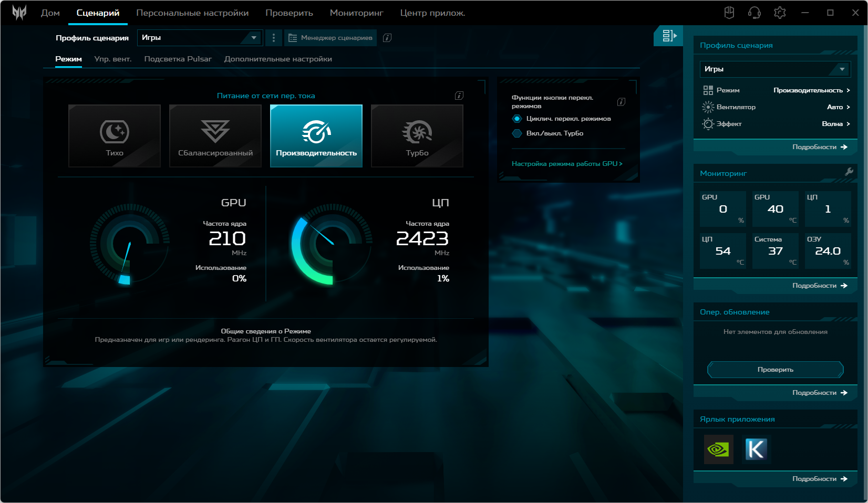This screenshot has width=868, height=503.
Task: Collapse the right side panel toggle icon
Action: pos(669,36)
